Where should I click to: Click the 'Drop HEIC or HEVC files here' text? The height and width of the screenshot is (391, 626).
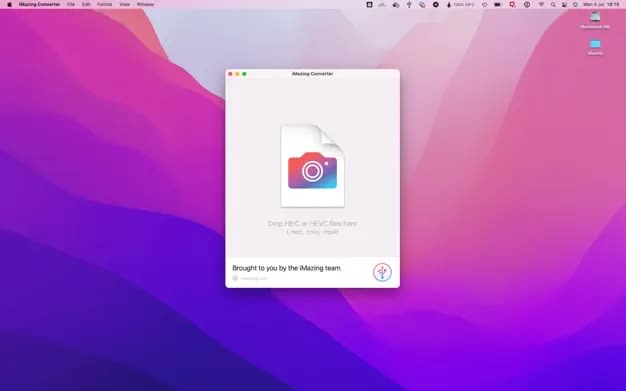click(312, 223)
